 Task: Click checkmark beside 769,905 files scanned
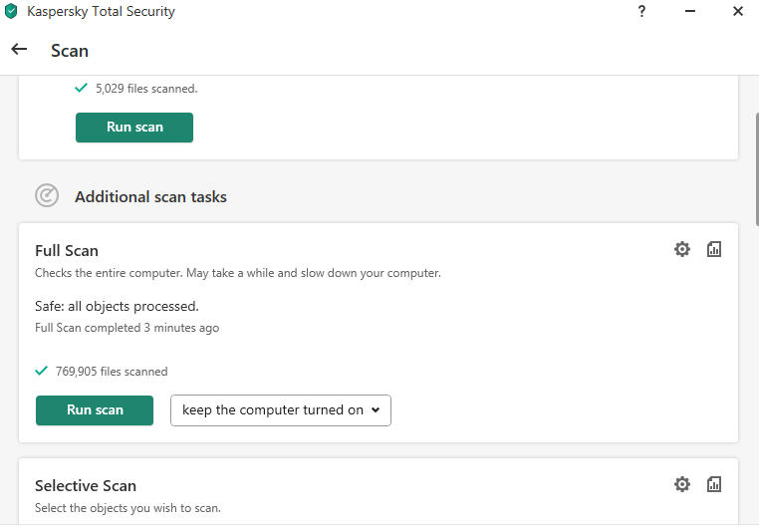click(42, 371)
